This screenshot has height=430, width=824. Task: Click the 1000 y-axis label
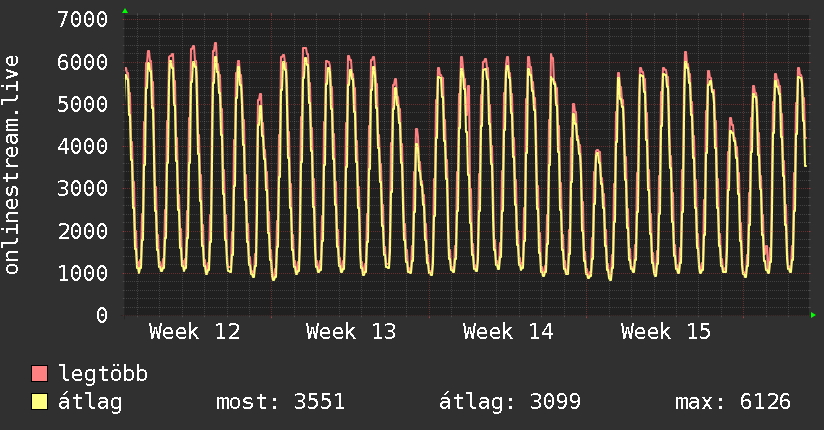(83, 273)
